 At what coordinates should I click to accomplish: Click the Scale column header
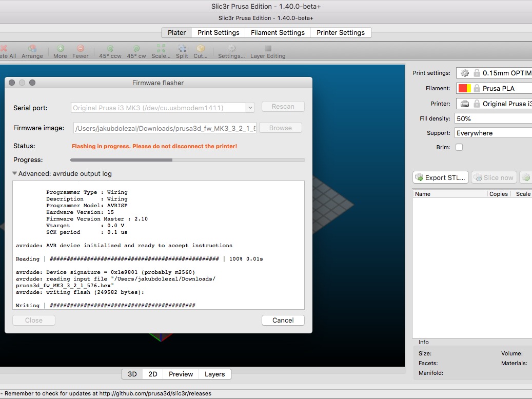click(x=522, y=194)
